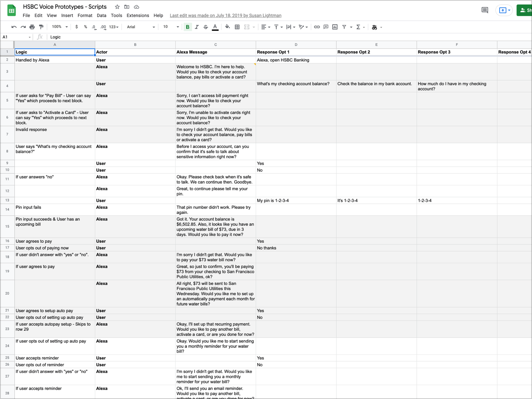
Task: Increase decimal places
Action: (103, 27)
